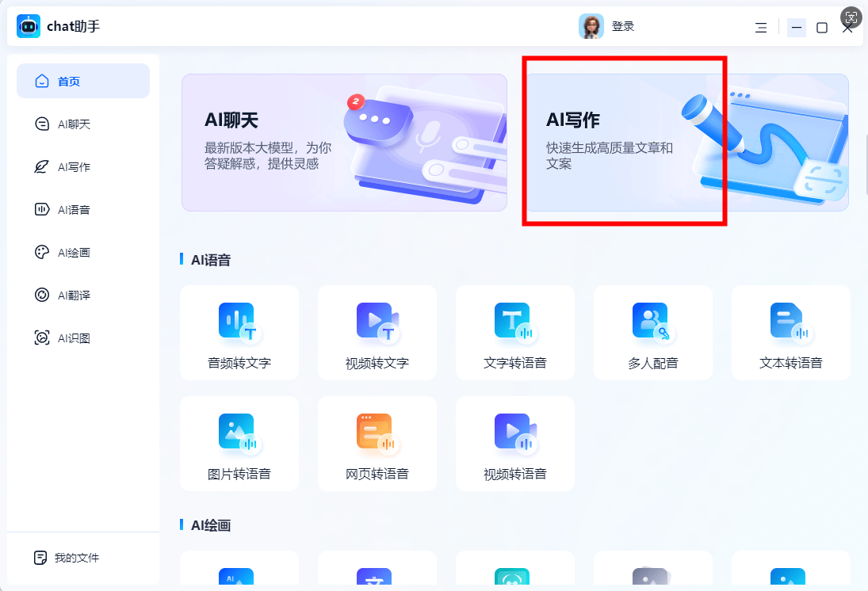The image size is (868, 591).
Task: Click the AI聊天 description text 最新版本大模型
Action: [x=268, y=155]
